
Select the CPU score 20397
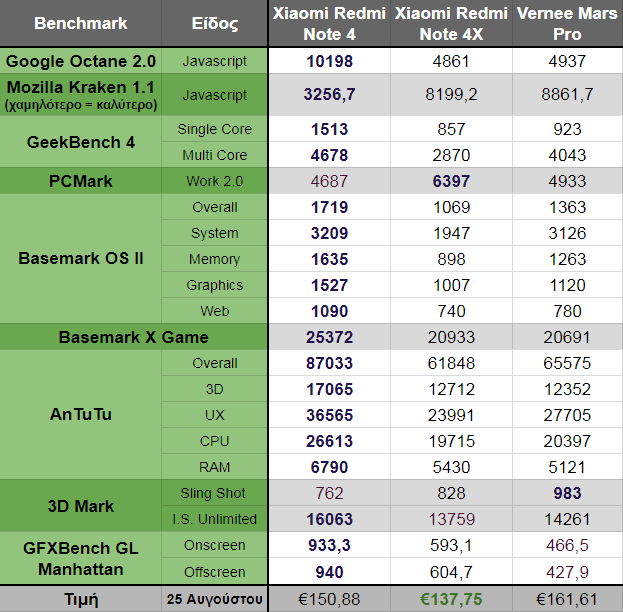tap(567, 441)
